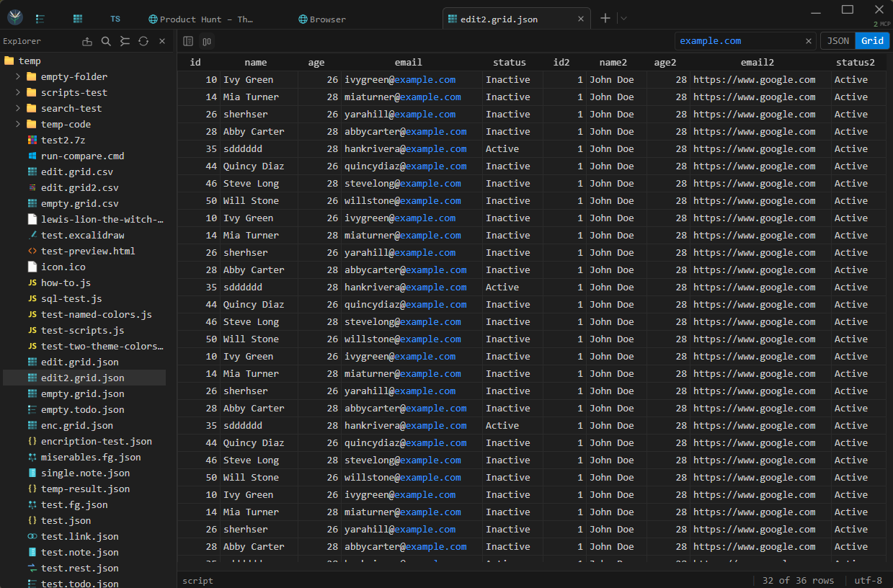Expand the search-test folder
The height and width of the screenshot is (588, 893).
coord(18,108)
